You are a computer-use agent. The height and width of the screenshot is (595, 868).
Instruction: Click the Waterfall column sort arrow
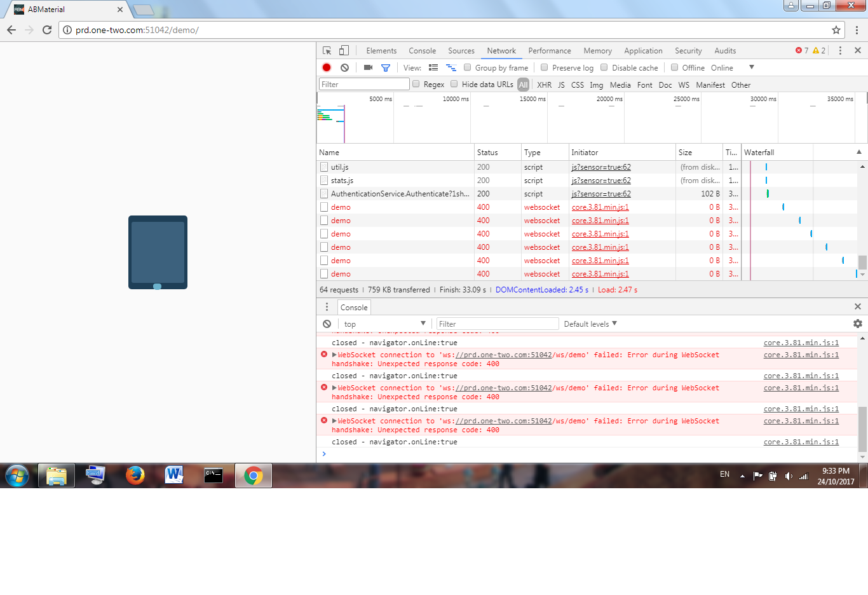[858, 152]
